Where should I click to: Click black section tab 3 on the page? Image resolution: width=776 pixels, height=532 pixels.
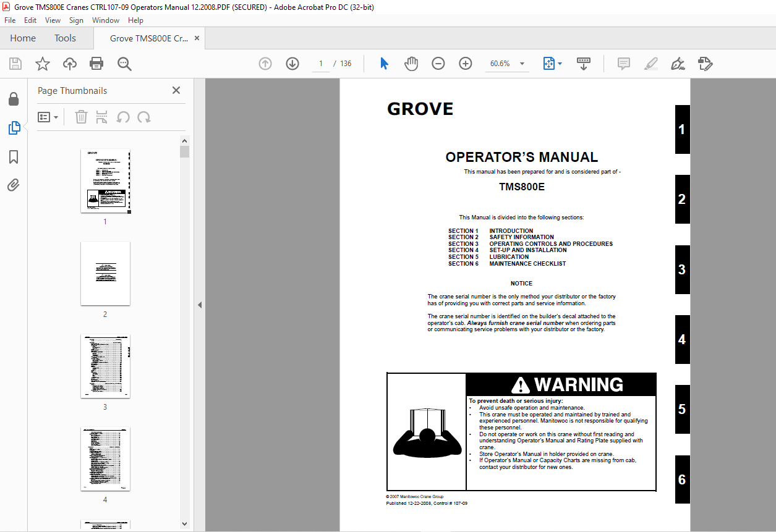[682, 269]
